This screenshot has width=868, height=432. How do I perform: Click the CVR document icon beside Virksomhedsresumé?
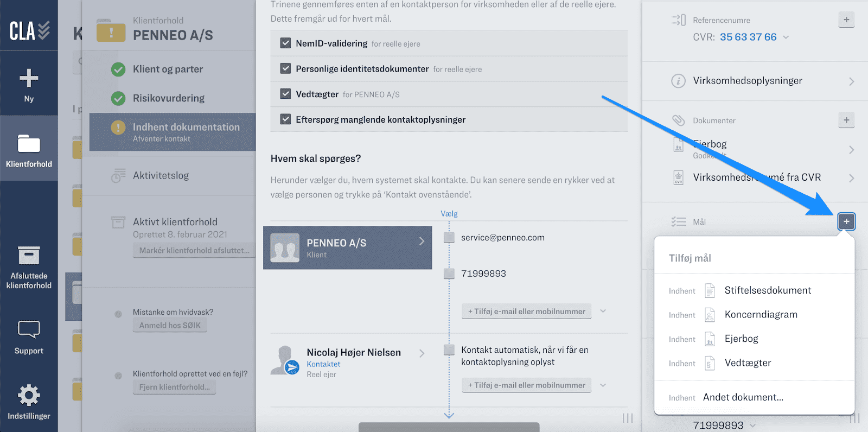pyautogui.click(x=678, y=177)
